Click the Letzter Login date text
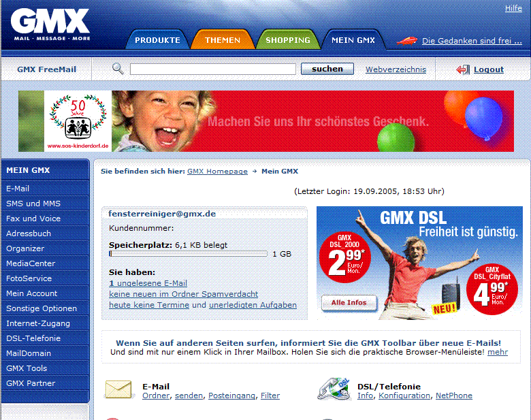 point(369,191)
